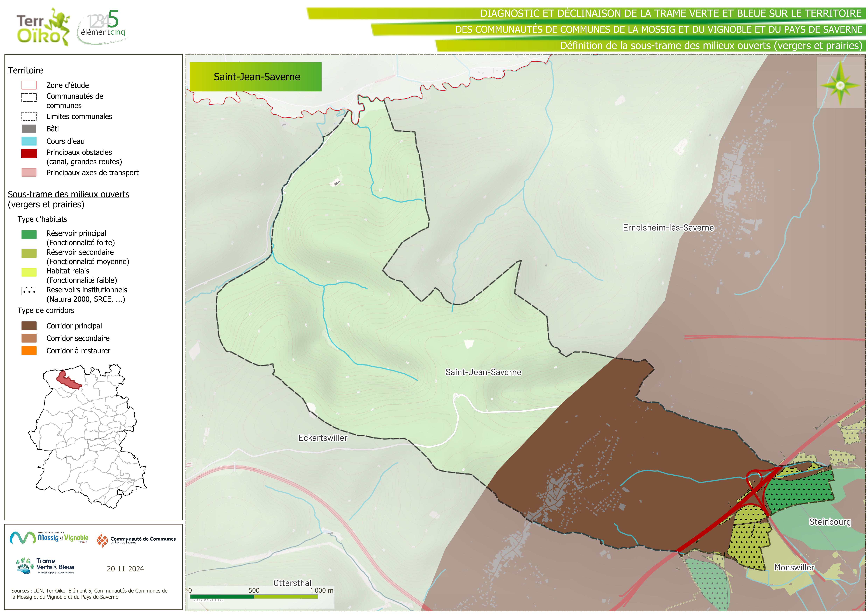
Task: Click the Territoire legend heading
Action: point(25,70)
